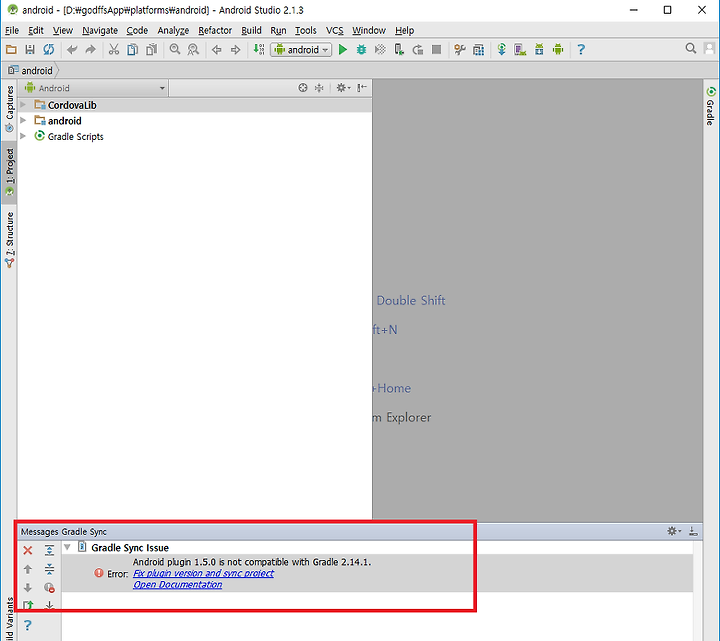
Task: Open the Captures side tab
Action: click(x=9, y=109)
